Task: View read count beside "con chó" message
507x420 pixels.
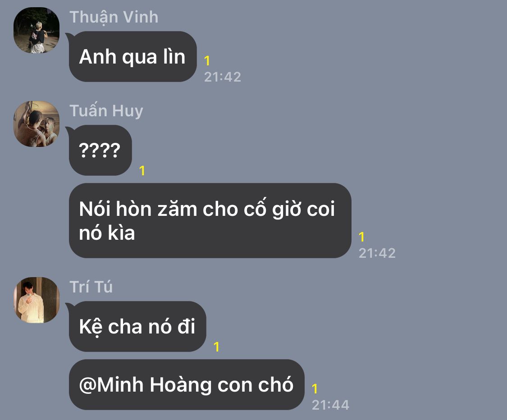Action: point(315,388)
